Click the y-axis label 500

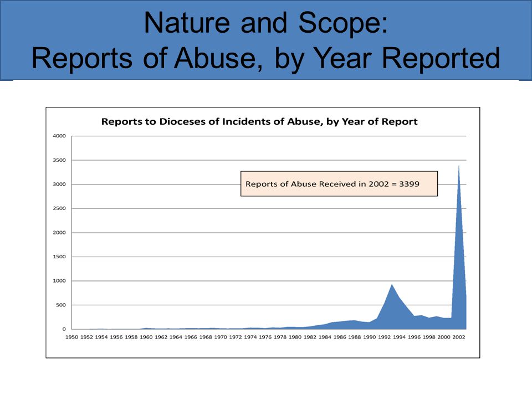pyautogui.click(x=61, y=305)
